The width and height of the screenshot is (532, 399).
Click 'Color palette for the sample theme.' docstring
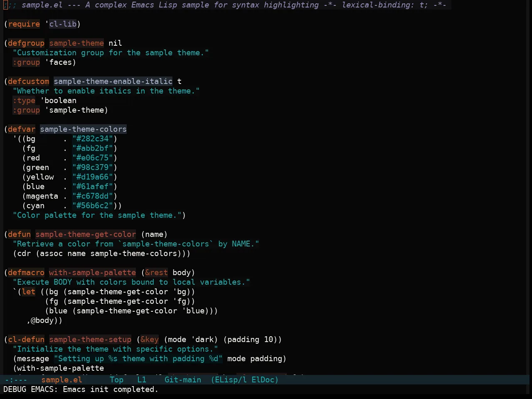pos(97,215)
